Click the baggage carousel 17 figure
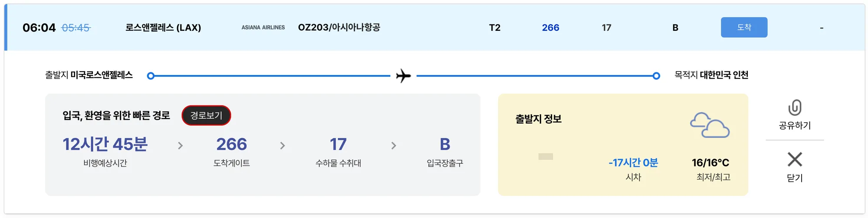This screenshot has height=218, width=868. pos(338,144)
